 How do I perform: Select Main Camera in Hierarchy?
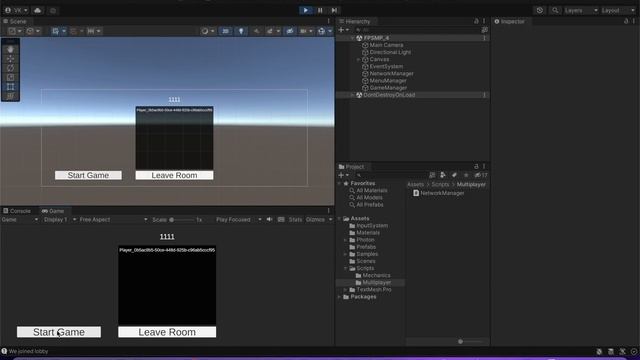[x=386, y=45]
